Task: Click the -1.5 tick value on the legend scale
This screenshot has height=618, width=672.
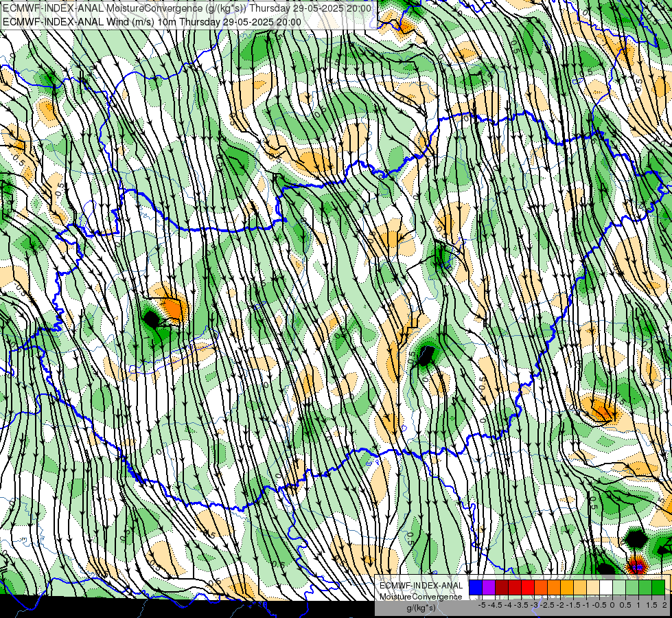Action: click(573, 605)
